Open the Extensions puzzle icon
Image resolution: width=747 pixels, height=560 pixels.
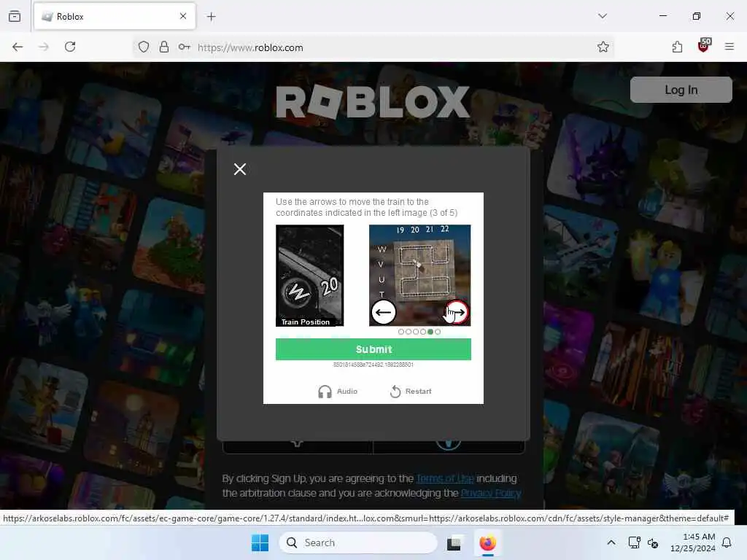(x=677, y=47)
